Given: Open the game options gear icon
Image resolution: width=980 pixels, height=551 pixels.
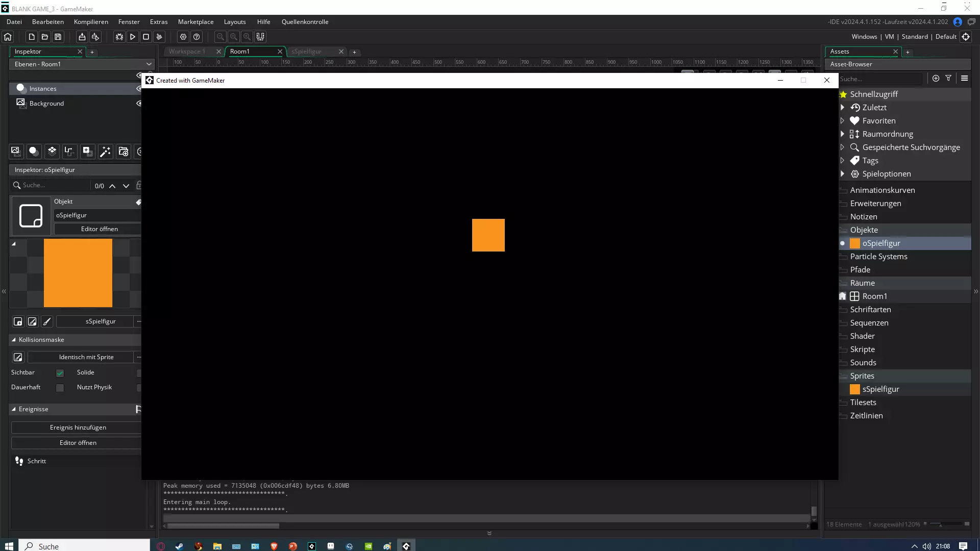Looking at the screenshot, I should (x=183, y=37).
